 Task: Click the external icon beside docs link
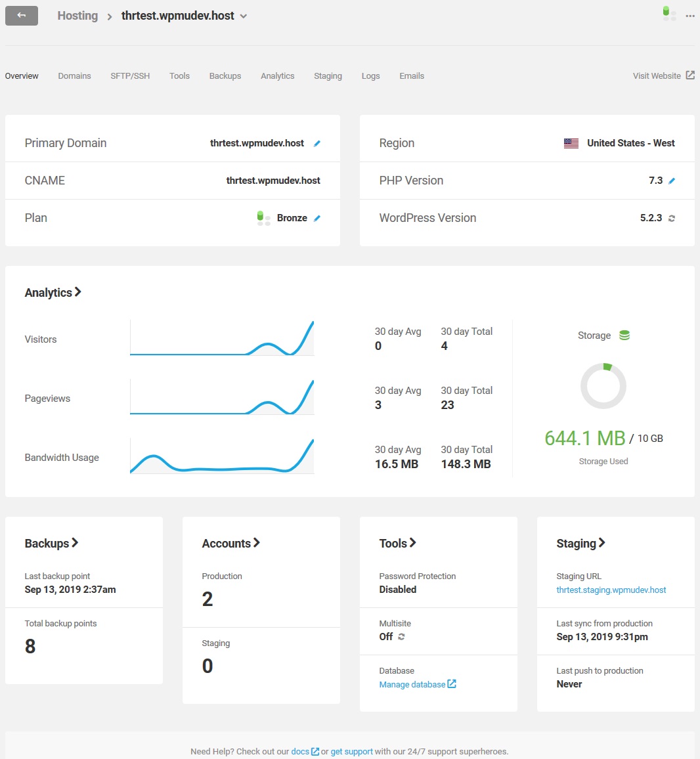tap(315, 751)
